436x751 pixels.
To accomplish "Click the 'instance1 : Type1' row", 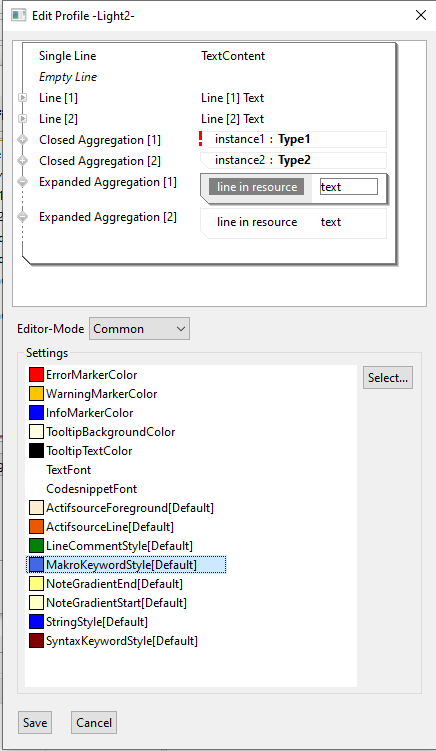I will tap(293, 139).
